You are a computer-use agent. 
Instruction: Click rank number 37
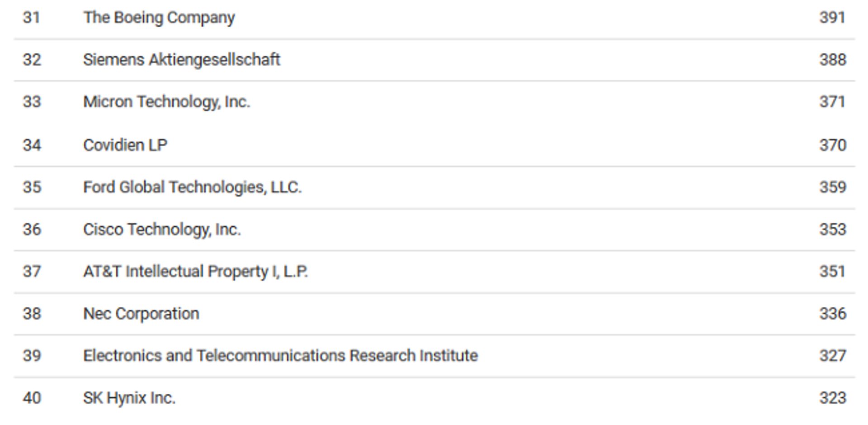click(x=32, y=272)
